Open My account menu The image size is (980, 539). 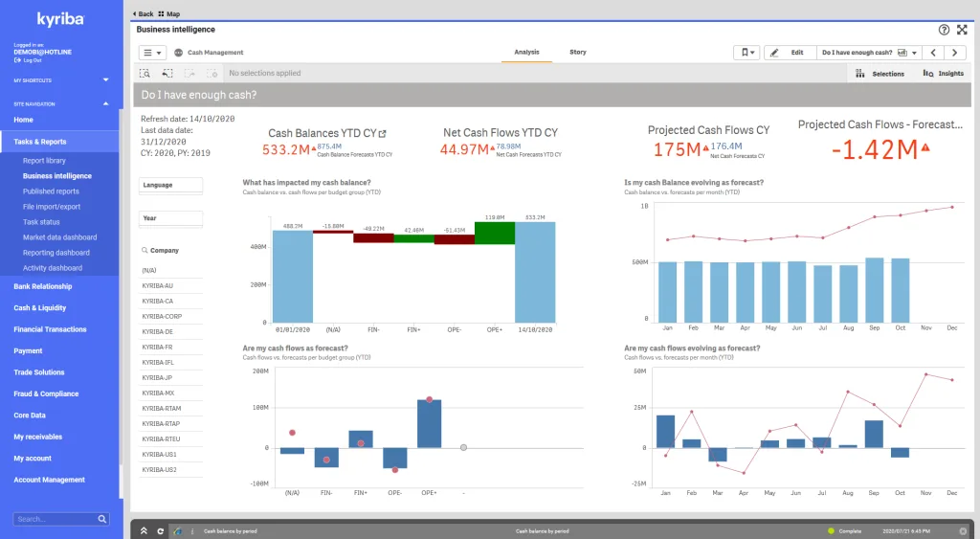tap(33, 459)
